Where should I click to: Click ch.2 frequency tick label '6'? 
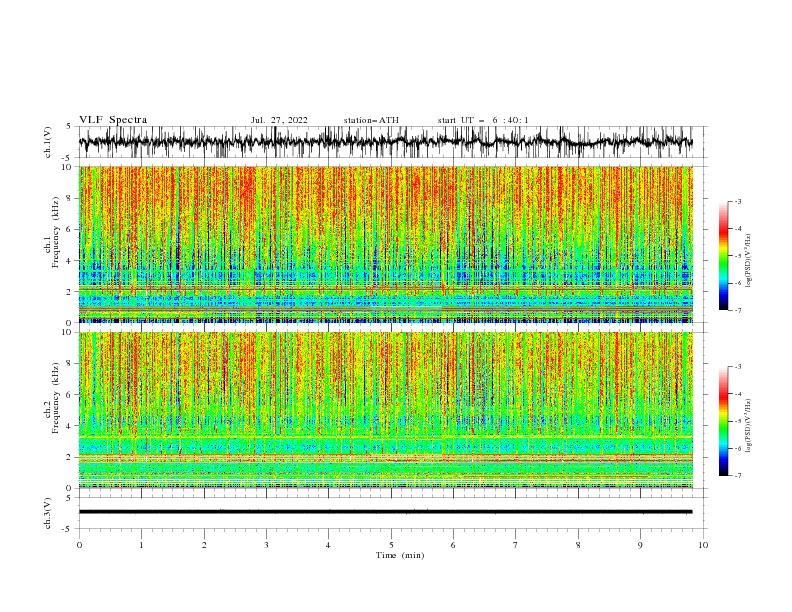pyautogui.click(x=69, y=395)
